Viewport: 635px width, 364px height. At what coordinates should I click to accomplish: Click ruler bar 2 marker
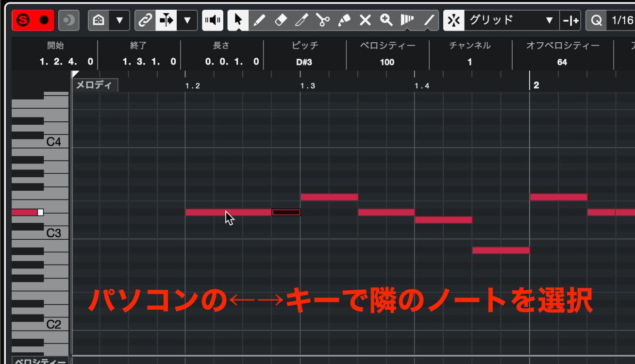coord(536,85)
